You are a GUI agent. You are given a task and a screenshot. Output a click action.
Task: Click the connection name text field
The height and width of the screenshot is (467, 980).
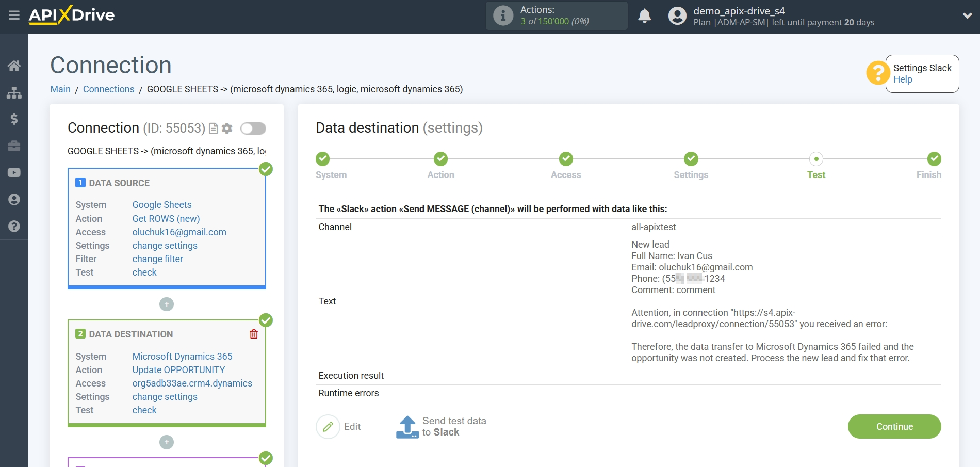(x=167, y=151)
